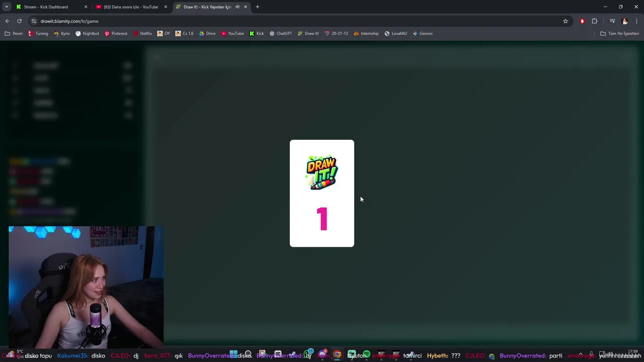This screenshot has width=644, height=362.
Task: Open the Peren bookmarks folder
Action: click(14, 34)
